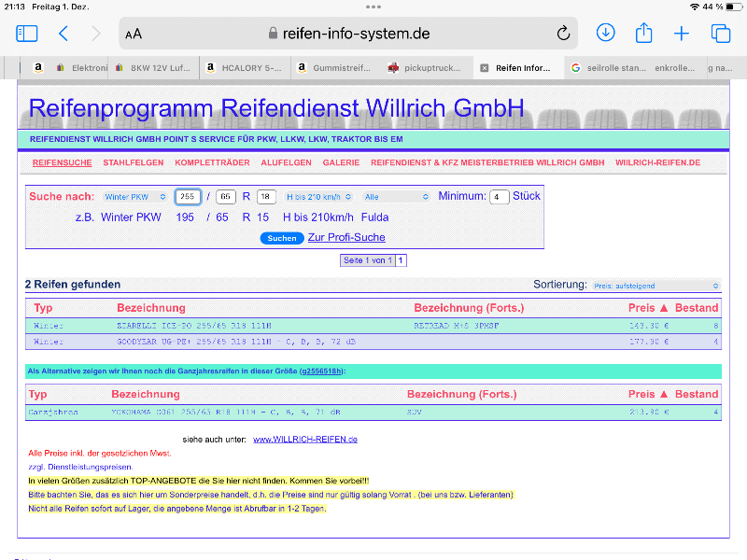
Task: Switch to the enkrolle... tab
Action: pyautogui.click(x=674, y=67)
